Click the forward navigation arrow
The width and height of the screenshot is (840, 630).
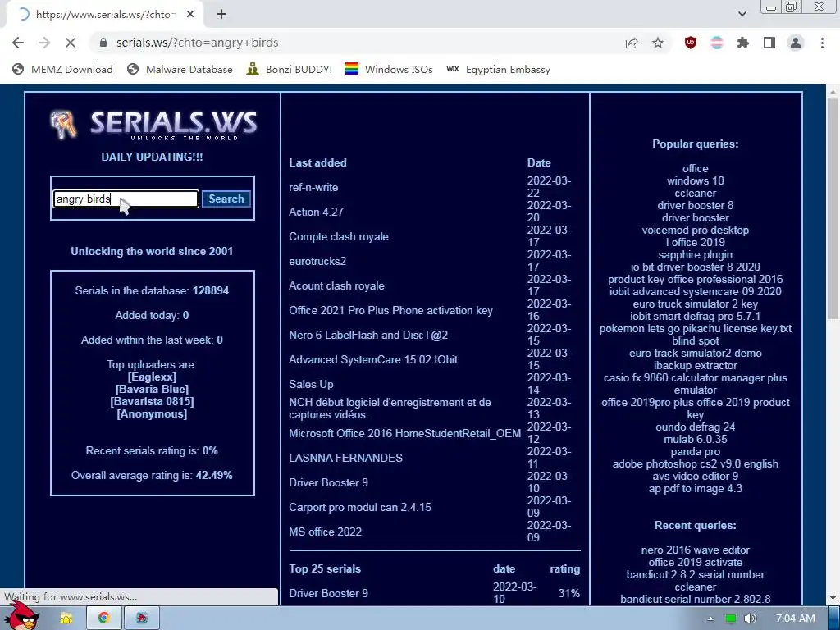[44, 43]
